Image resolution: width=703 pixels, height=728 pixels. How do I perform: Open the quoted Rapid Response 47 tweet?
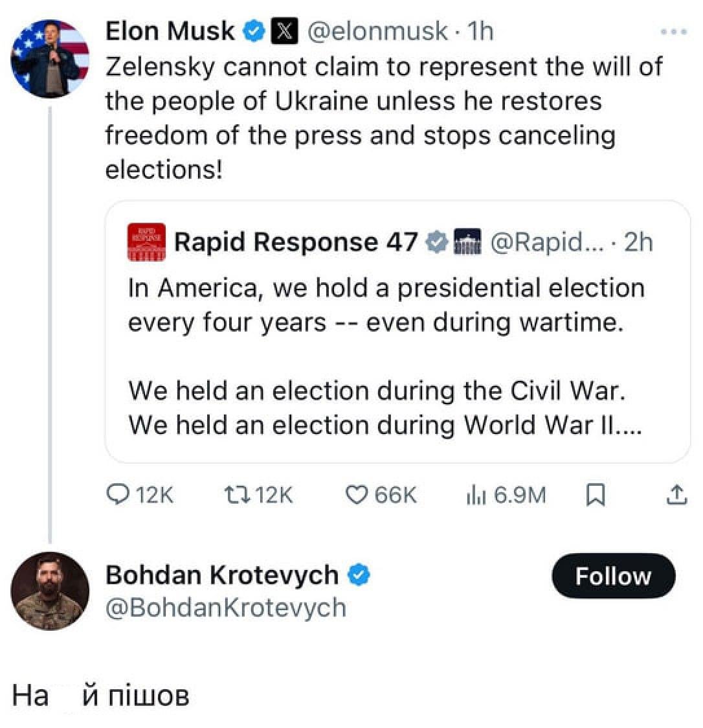pyautogui.click(x=386, y=356)
